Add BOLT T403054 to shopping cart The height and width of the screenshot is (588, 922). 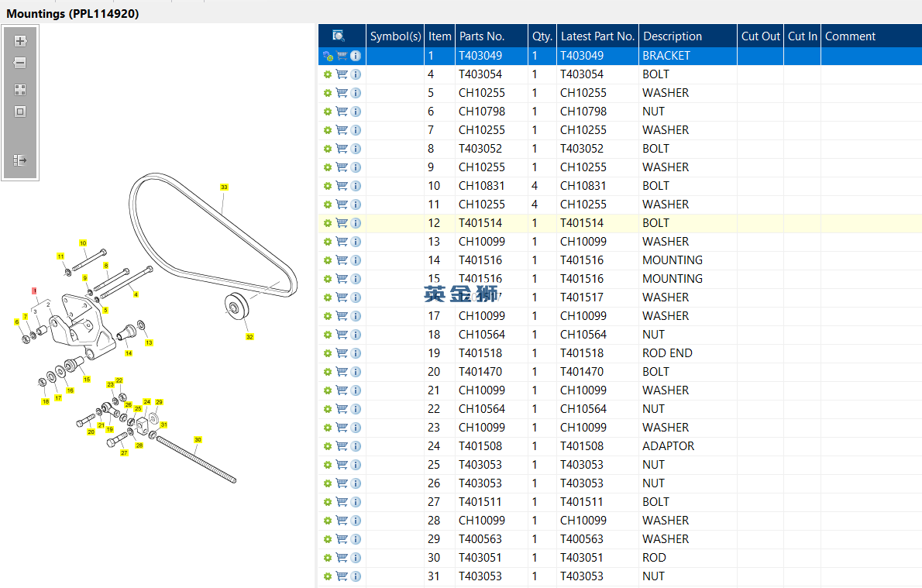(342, 74)
